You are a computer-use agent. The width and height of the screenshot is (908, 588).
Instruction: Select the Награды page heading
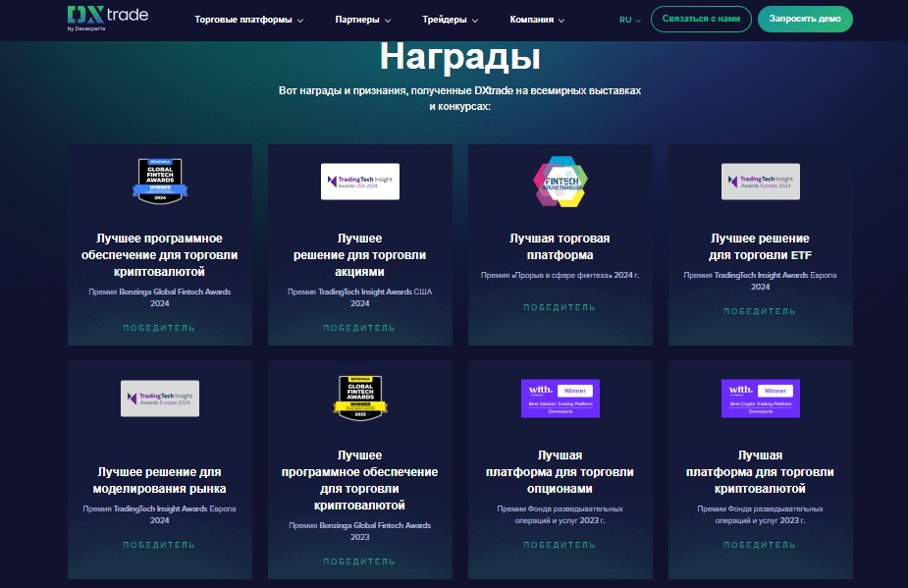(x=459, y=57)
